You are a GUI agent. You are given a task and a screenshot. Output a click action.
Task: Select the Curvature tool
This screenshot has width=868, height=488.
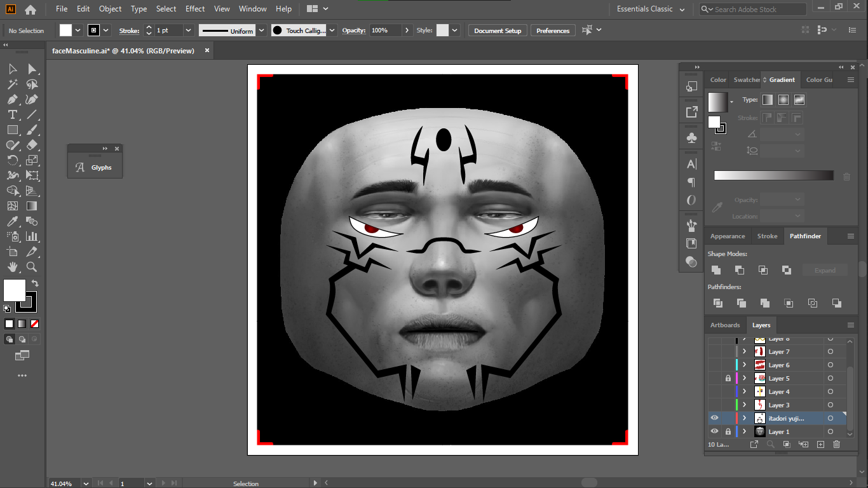pyautogui.click(x=32, y=99)
